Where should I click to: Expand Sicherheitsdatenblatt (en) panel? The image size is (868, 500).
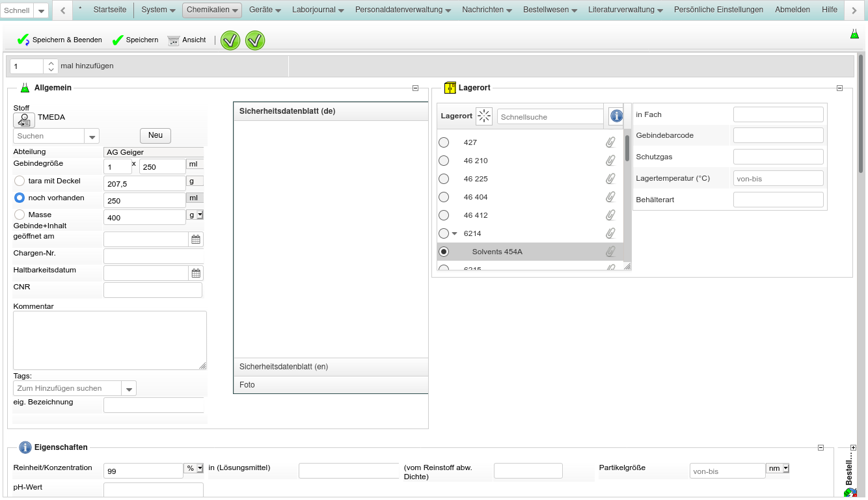(x=331, y=367)
